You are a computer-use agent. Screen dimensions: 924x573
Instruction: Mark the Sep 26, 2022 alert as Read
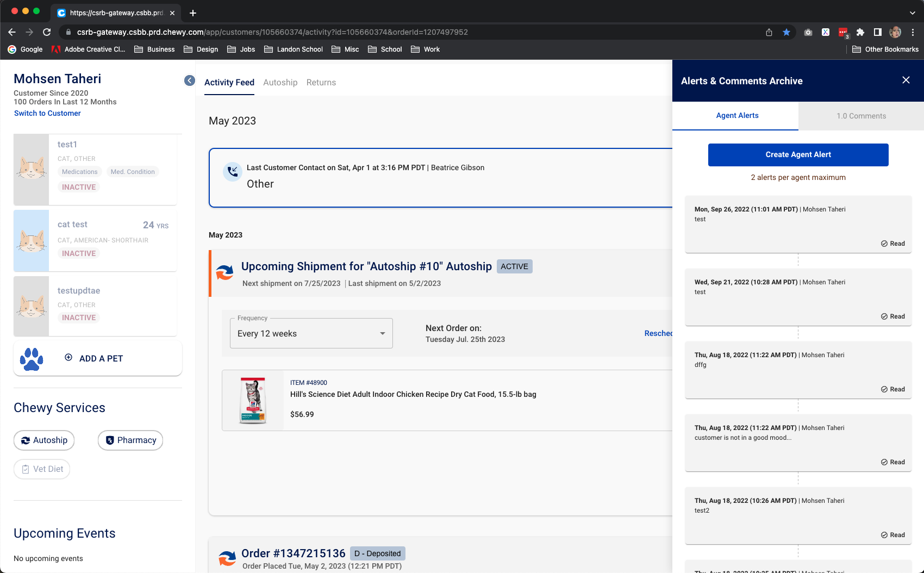click(x=893, y=244)
